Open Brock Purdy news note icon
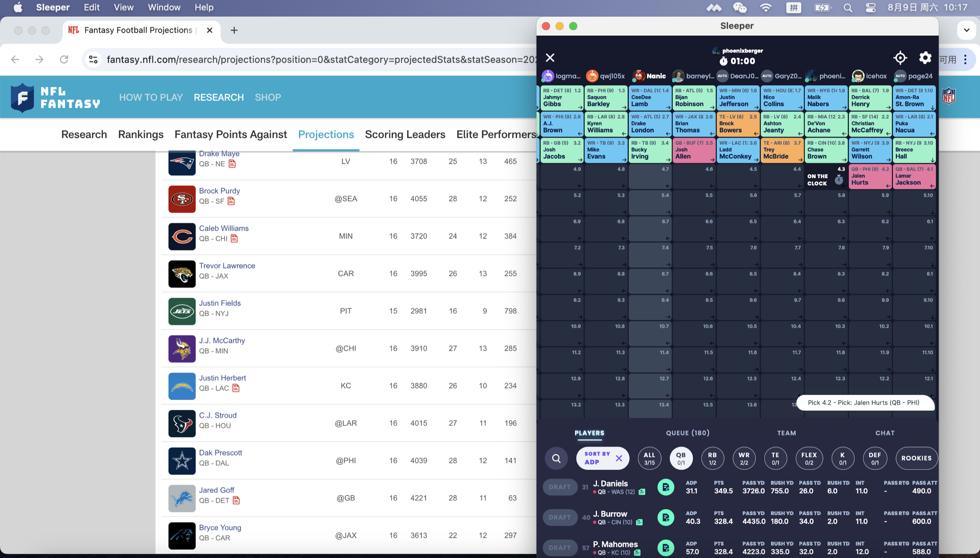980x558 pixels. coord(231,201)
